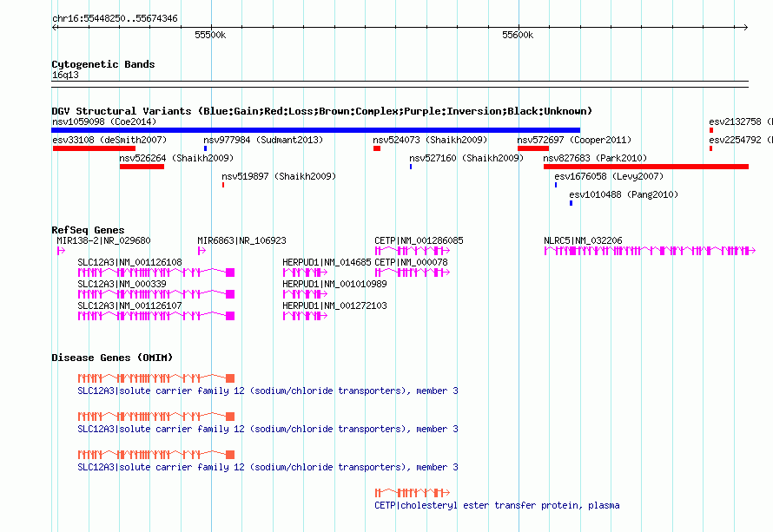Open the third SLC12A3 solute carrier family link
773x532 pixels.
pos(268,468)
